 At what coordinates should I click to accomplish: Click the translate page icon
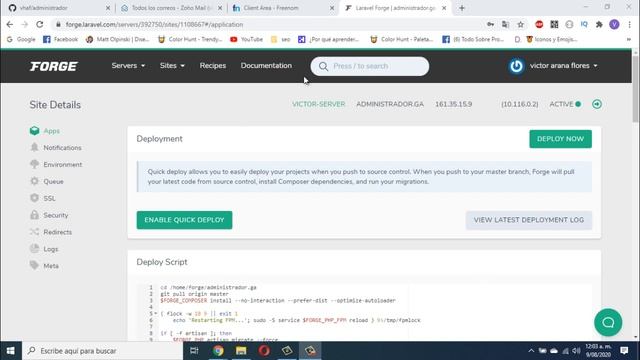tap(505, 24)
